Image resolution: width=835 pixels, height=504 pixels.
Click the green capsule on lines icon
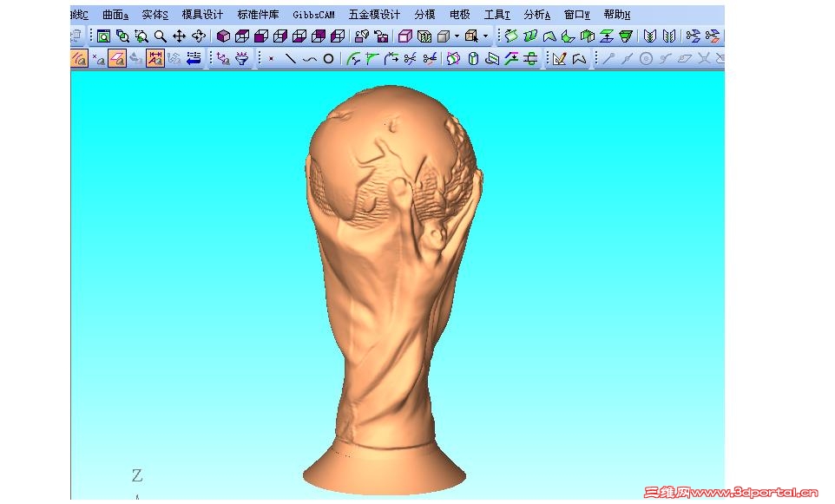[x=530, y=58]
